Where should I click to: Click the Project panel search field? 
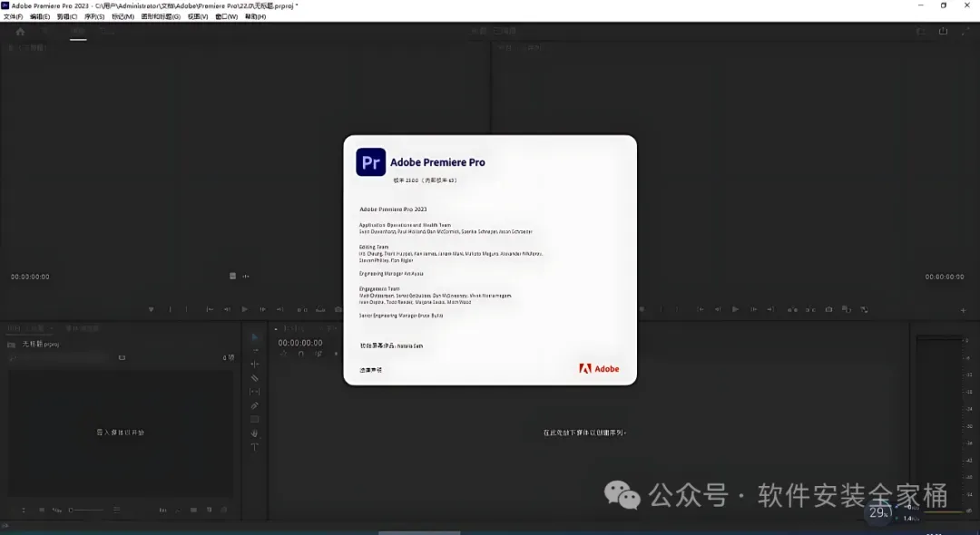pyautogui.click(x=60, y=357)
